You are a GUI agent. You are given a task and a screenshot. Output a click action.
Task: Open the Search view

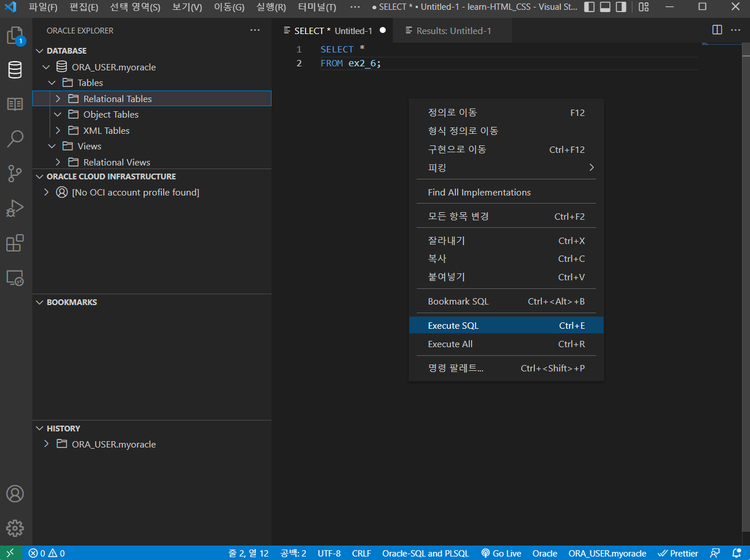15,138
